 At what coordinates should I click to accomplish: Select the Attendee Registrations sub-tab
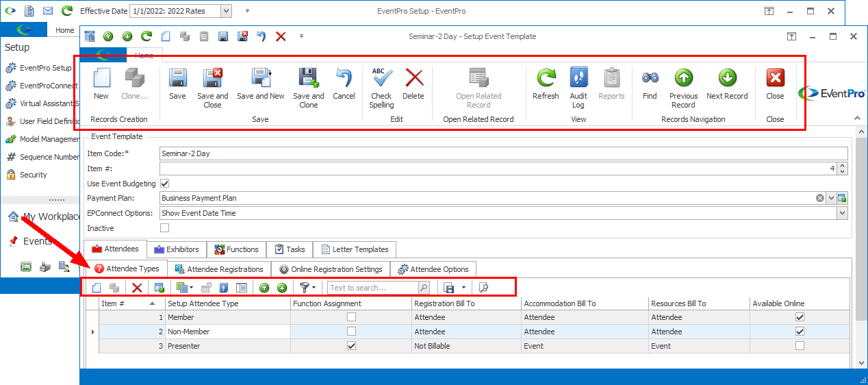click(x=219, y=269)
